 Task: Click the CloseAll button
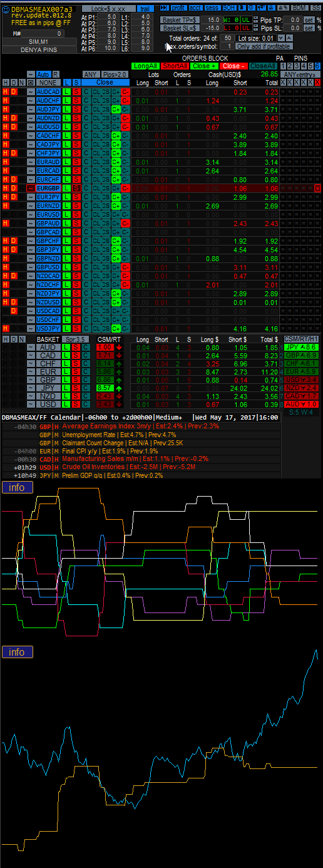coord(263,66)
